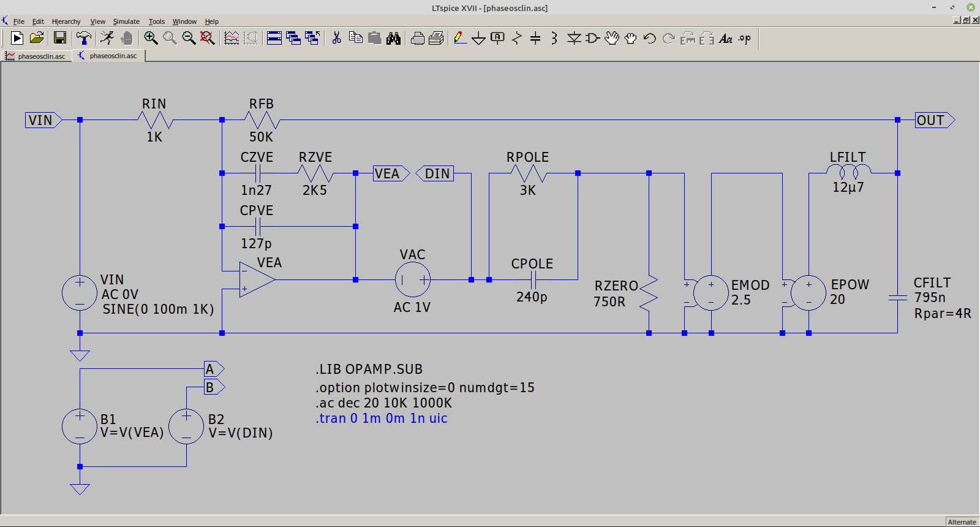Start simulation with the running man icon
This screenshot has width=980, height=527.
click(x=107, y=38)
